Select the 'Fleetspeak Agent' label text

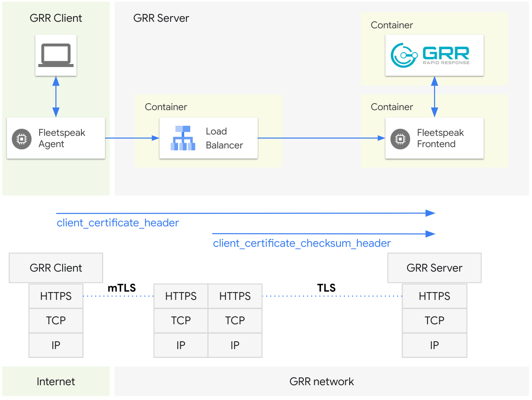click(x=62, y=138)
